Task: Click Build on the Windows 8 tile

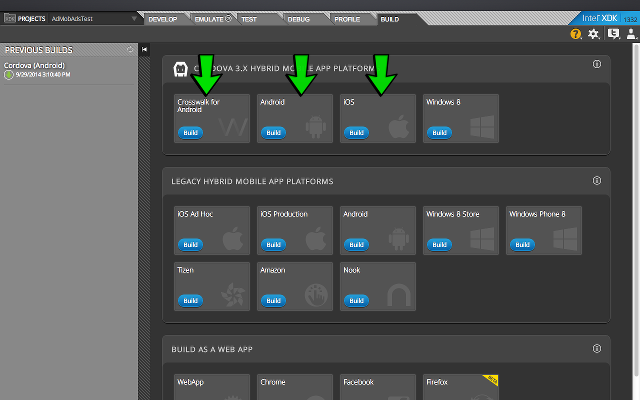Action: pos(440,133)
